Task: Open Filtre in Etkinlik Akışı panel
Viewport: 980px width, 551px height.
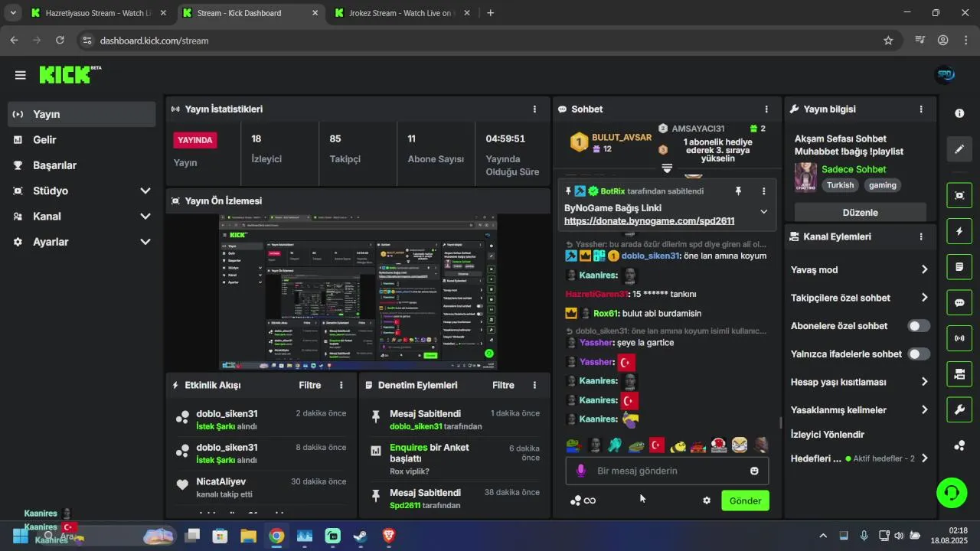Action: pos(310,385)
